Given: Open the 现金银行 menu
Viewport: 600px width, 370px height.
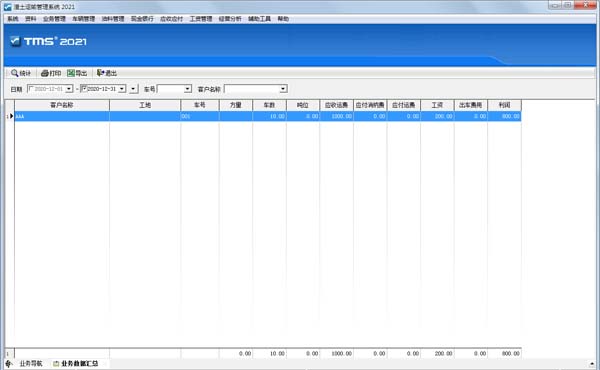Looking at the screenshot, I should (x=142, y=19).
